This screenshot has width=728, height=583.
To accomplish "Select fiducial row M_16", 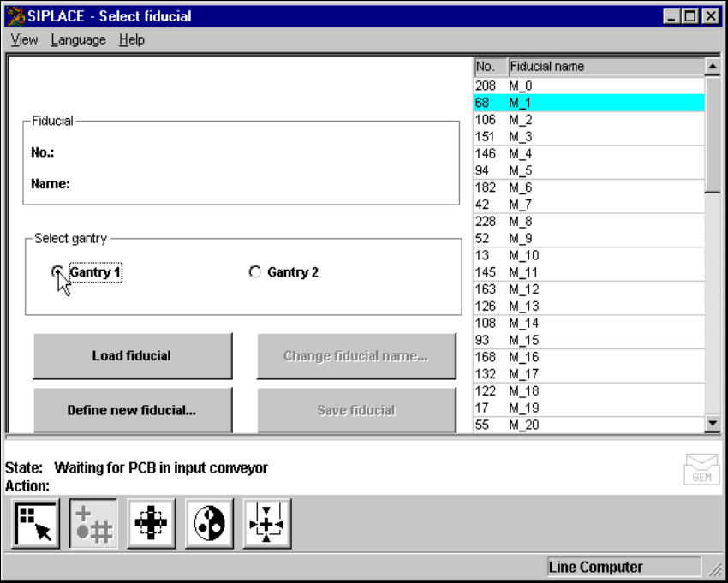I will (588, 357).
